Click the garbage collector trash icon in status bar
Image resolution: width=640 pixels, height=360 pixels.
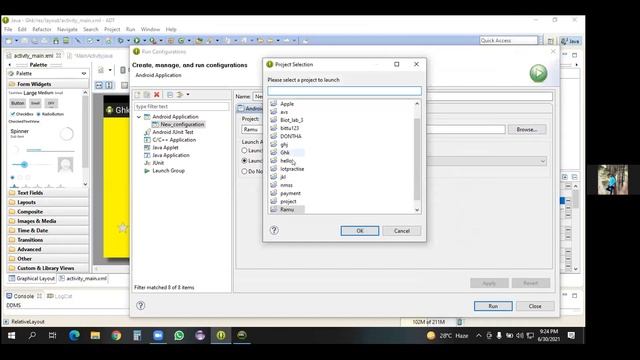tap(460, 322)
